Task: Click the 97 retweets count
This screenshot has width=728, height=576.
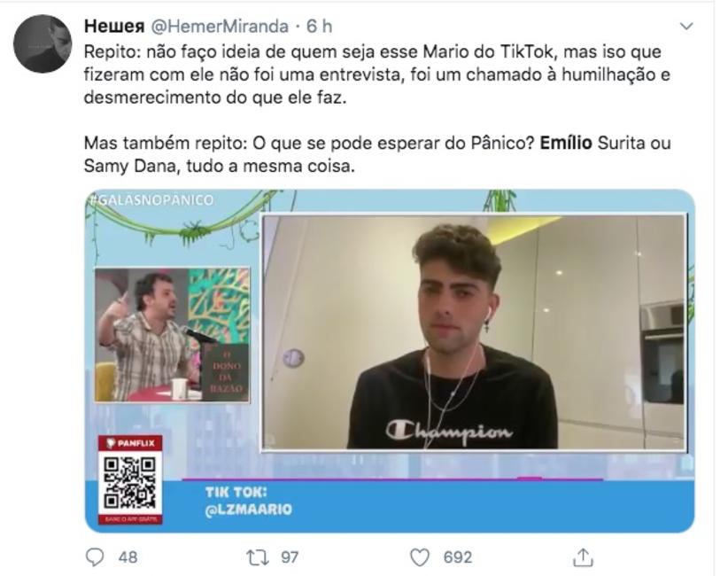Action: [x=290, y=557]
